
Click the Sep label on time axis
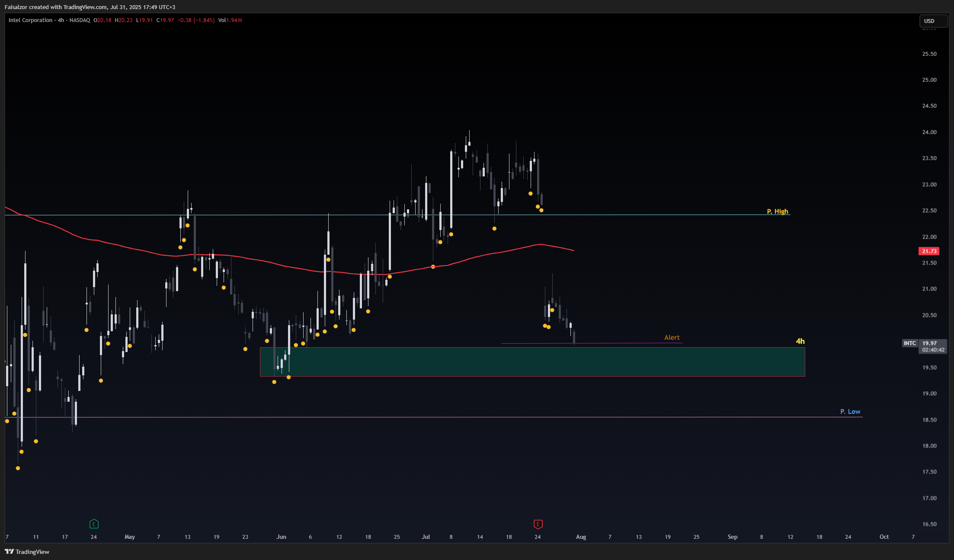[x=733, y=537]
